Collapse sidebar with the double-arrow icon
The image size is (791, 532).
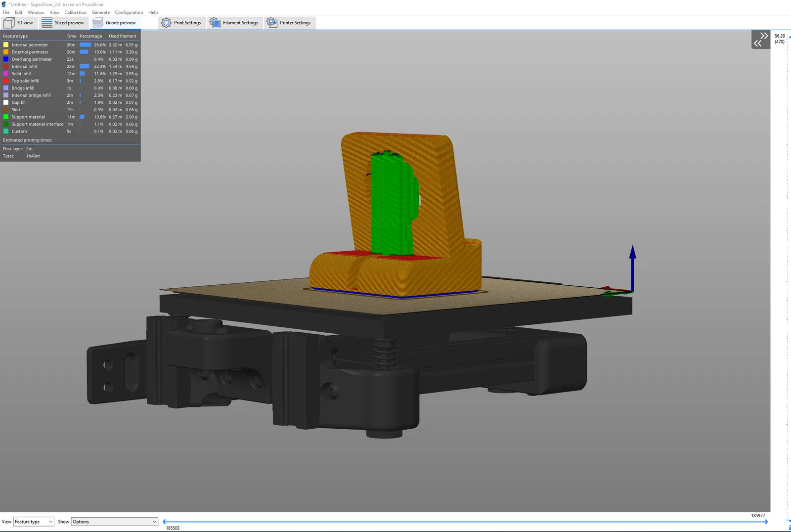click(761, 40)
